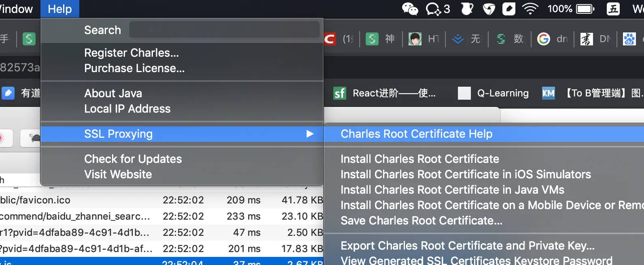
Task: Click the 23.10 KB size cell
Action: 302,216
